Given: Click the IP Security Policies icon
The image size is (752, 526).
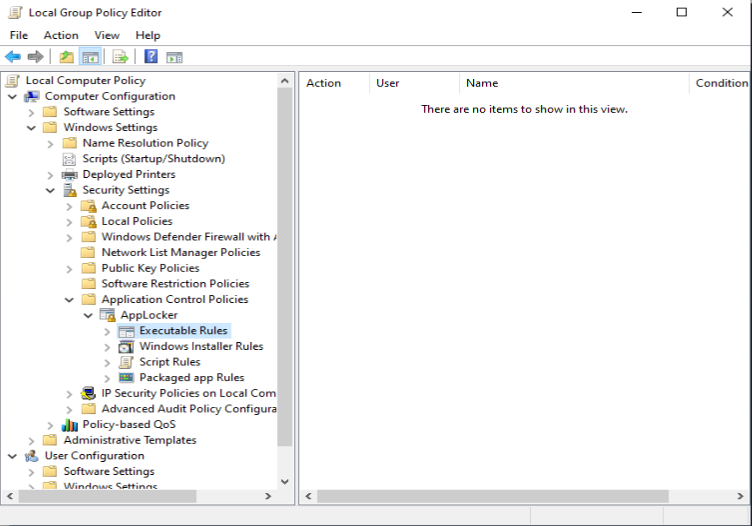Looking at the screenshot, I should coord(88,393).
